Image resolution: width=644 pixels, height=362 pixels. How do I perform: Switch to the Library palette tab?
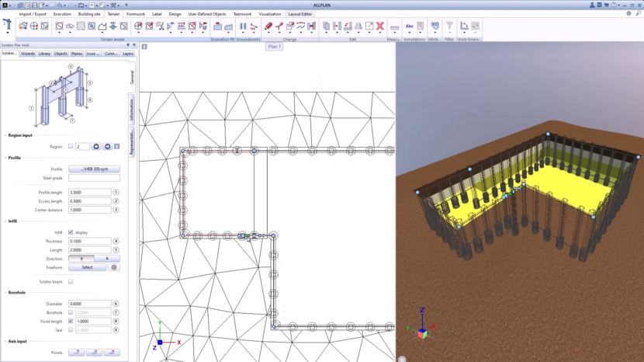[x=44, y=54]
